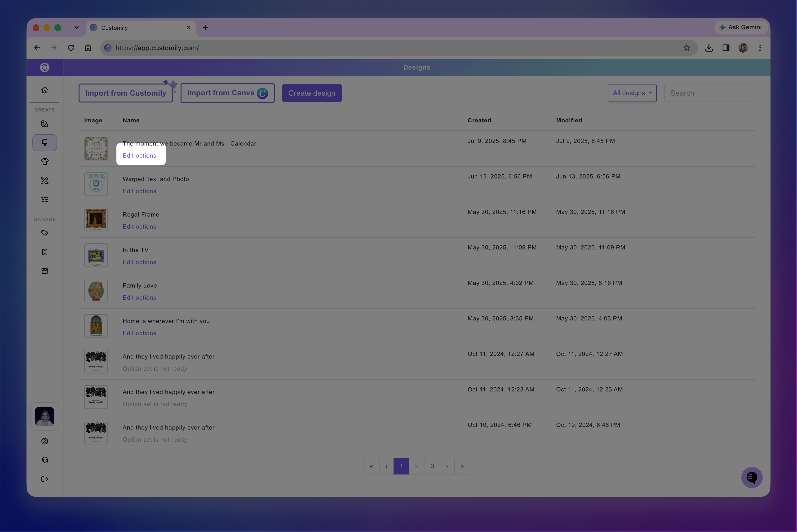The width and height of the screenshot is (797, 532).
Task: Open the Home is wherever I'm with you thumbnail
Action: coord(96,326)
